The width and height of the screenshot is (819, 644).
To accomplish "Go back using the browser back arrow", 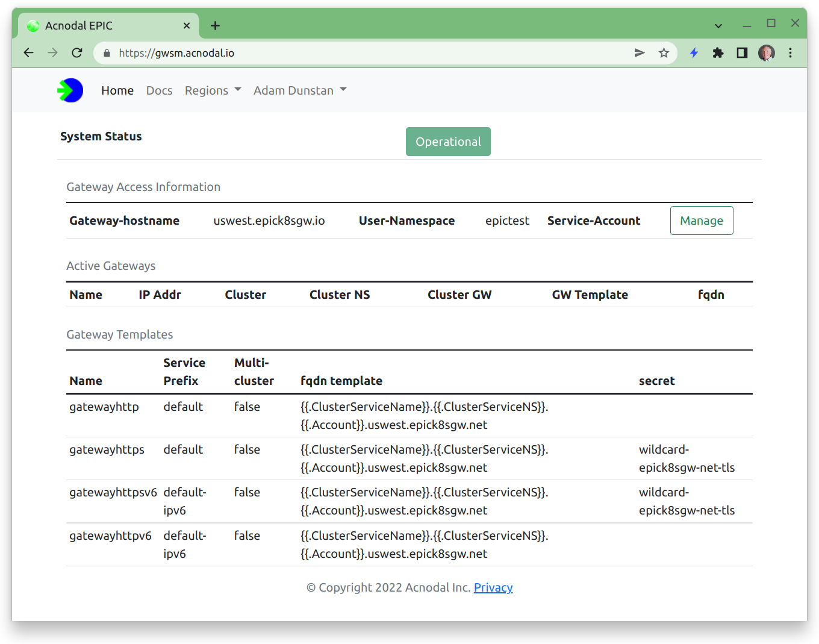I will (x=28, y=53).
